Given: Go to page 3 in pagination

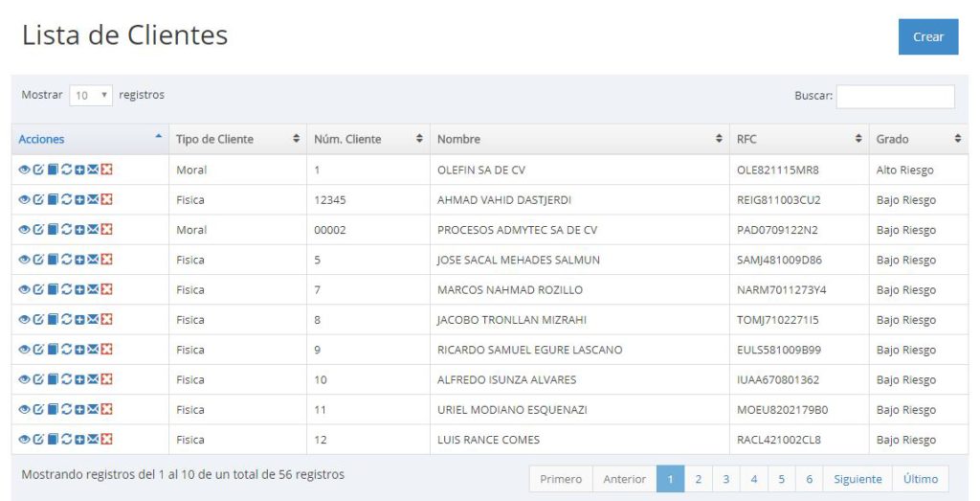Looking at the screenshot, I should point(726,479).
